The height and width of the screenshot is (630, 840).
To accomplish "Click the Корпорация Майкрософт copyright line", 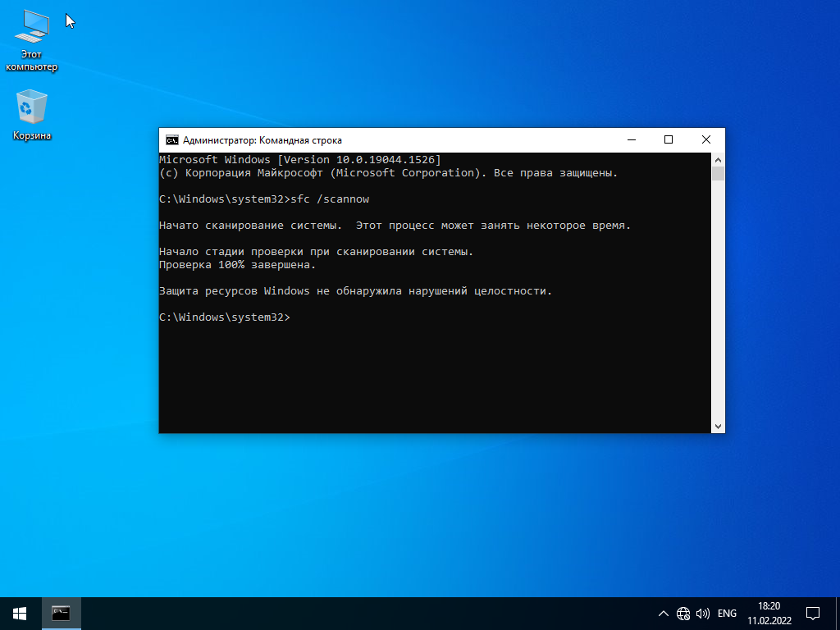I will click(x=388, y=173).
